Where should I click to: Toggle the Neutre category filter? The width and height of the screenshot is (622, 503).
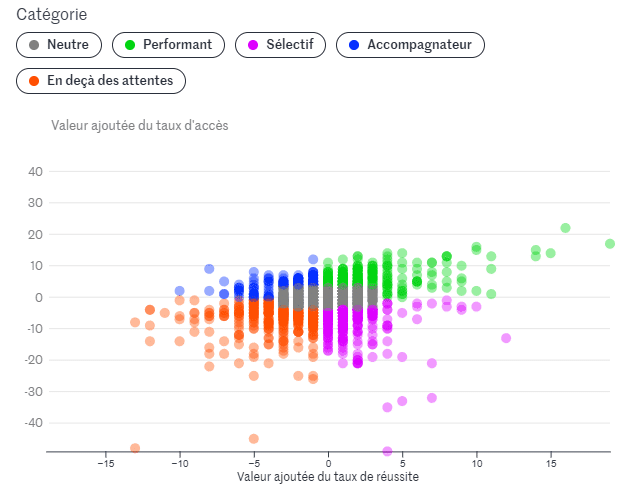(58, 45)
